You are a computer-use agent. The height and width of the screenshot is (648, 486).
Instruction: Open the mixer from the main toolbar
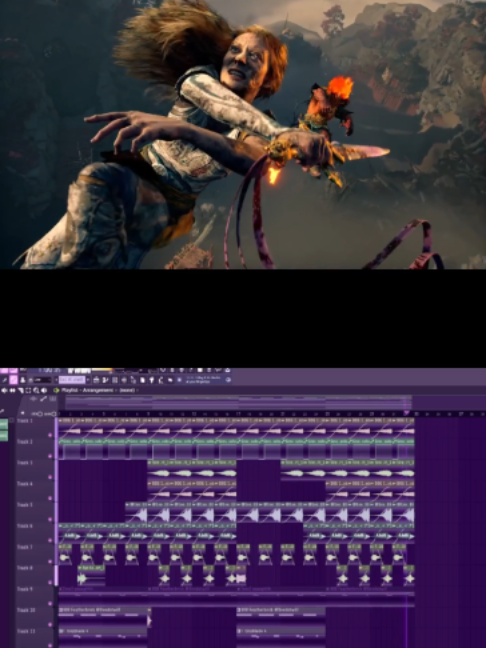pyautogui.click(x=124, y=380)
